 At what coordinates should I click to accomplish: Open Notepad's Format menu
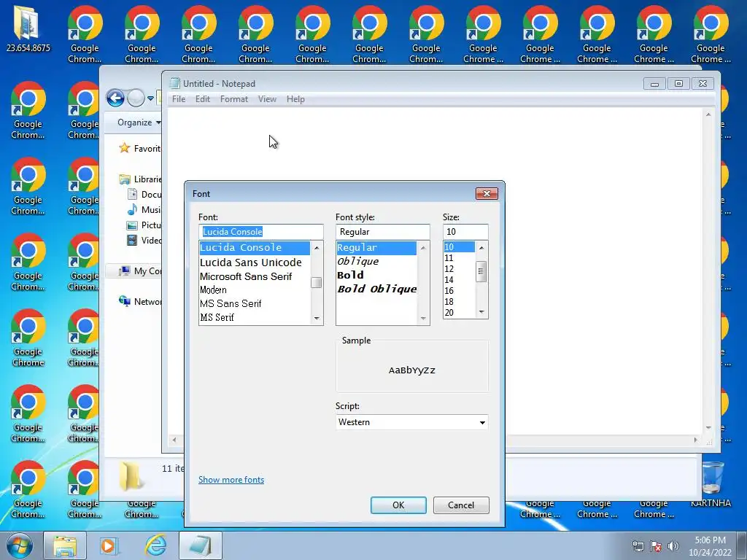click(234, 99)
